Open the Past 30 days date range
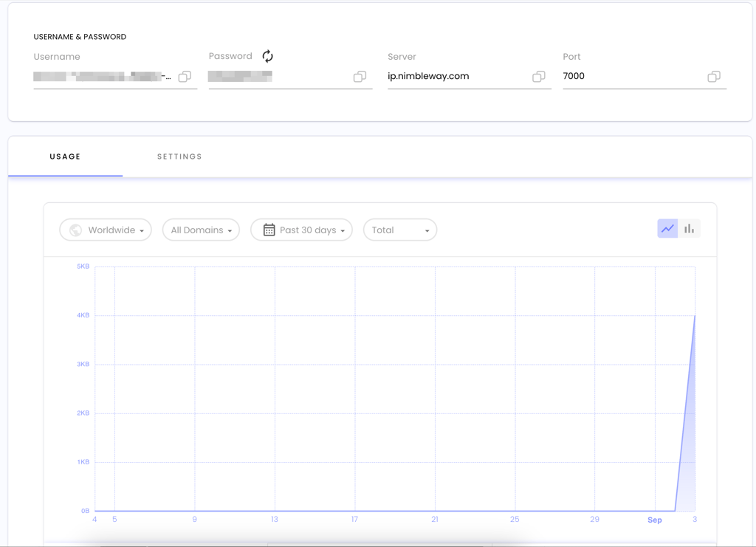 click(301, 230)
